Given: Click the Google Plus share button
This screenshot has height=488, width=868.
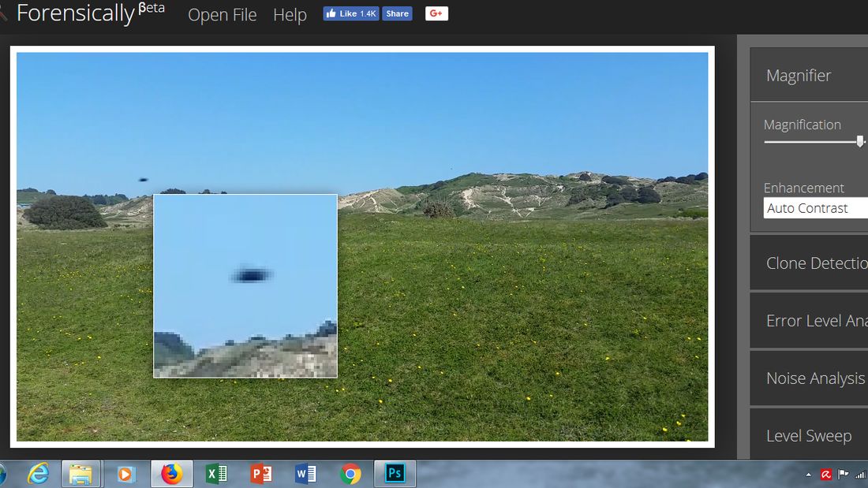Looking at the screenshot, I should click(436, 13).
